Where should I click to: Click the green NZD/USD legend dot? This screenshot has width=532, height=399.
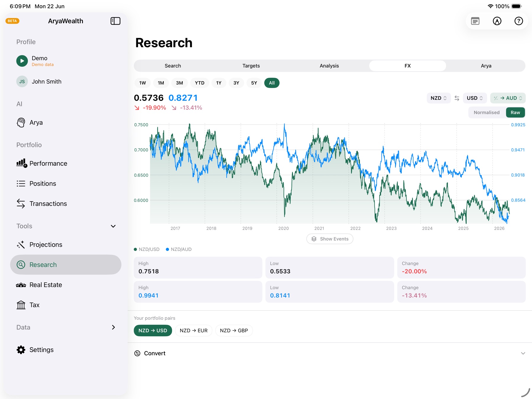point(135,249)
